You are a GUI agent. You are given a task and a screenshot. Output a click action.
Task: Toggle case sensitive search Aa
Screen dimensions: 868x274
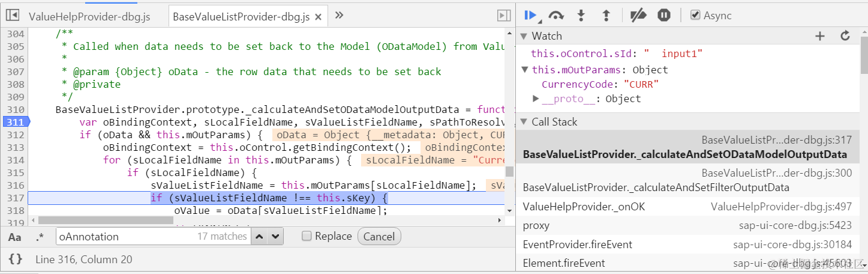pos(15,237)
